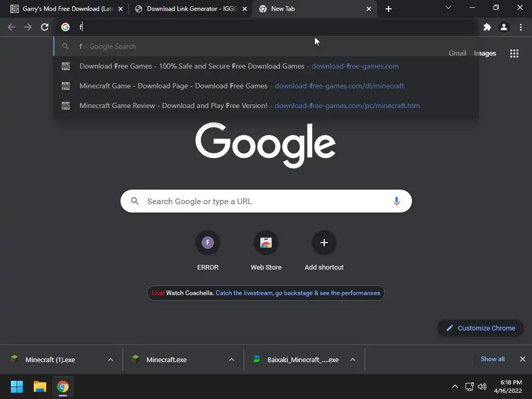This screenshot has width=532, height=399.
Task: Show hidden system tray icons
Action: tap(455, 387)
